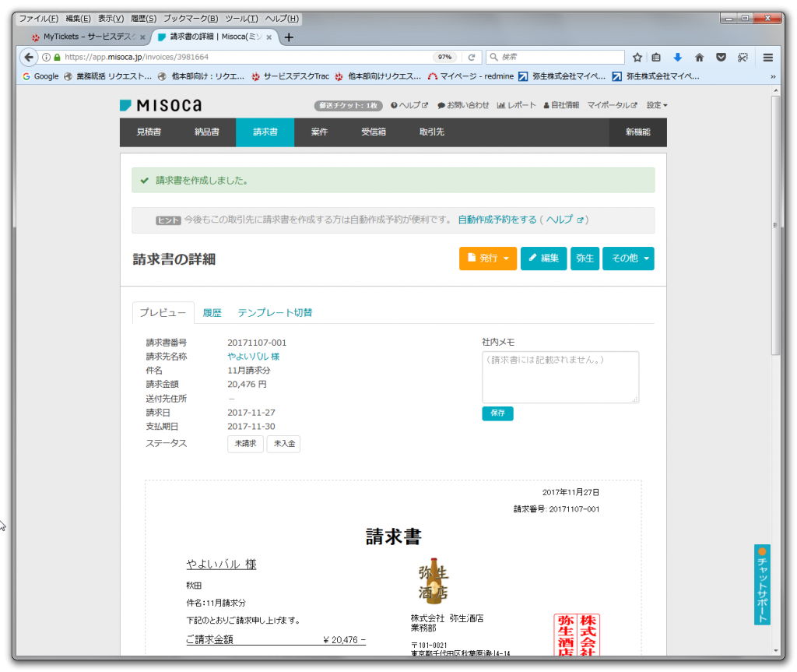Expand the その他 dropdown button
This screenshot has height=672, width=797.
(x=628, y=259)
